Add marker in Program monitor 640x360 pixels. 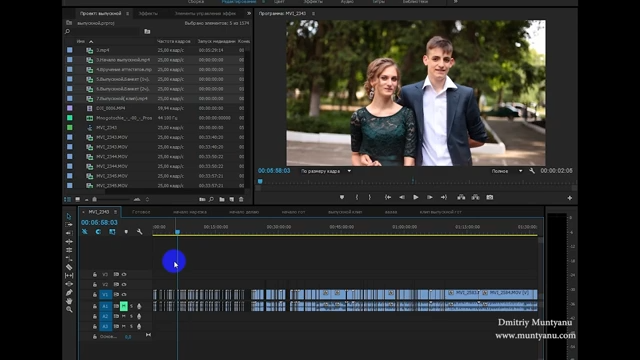(x=342, y=197)
